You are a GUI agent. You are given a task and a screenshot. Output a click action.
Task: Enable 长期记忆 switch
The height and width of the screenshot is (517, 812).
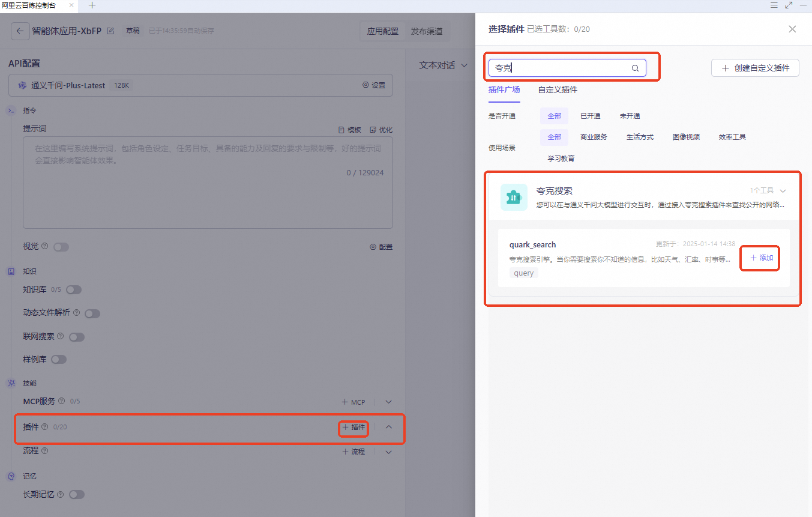coord(77,494)
